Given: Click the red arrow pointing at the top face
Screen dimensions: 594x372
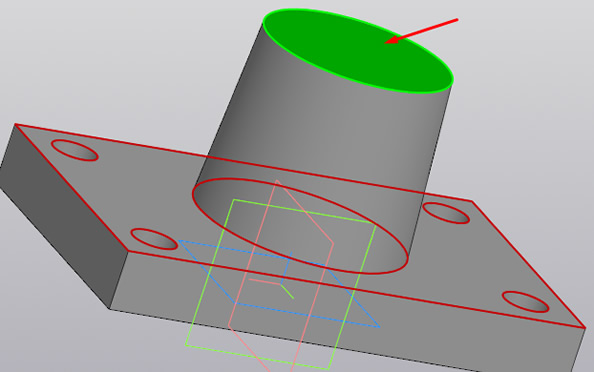Looking at the screenshot, I should click(421, 31).
